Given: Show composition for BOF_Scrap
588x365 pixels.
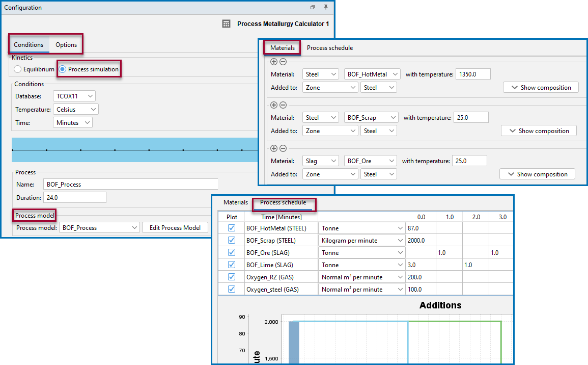Looking at the screenshot, I should point(539,131).
